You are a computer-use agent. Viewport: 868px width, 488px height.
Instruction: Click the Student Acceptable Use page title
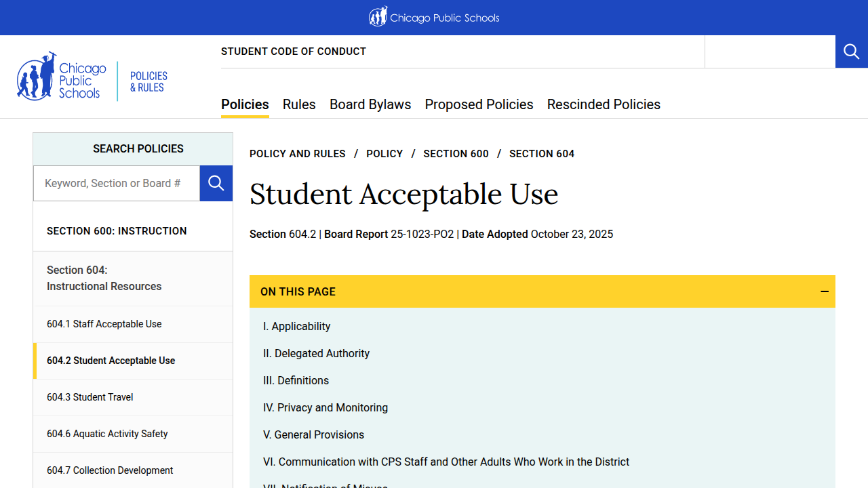click(404, 194)
